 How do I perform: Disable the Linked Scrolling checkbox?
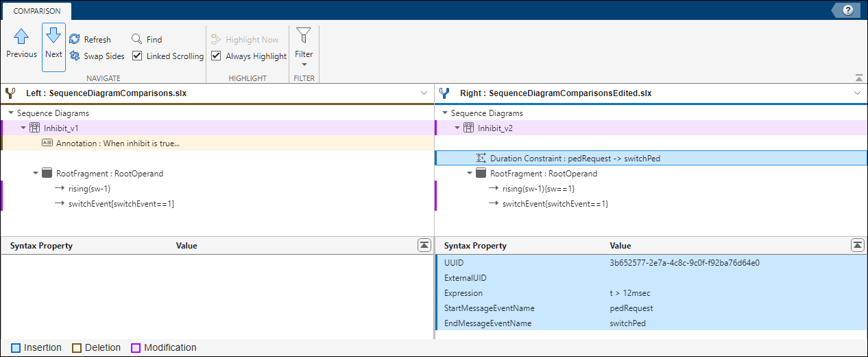137,56
